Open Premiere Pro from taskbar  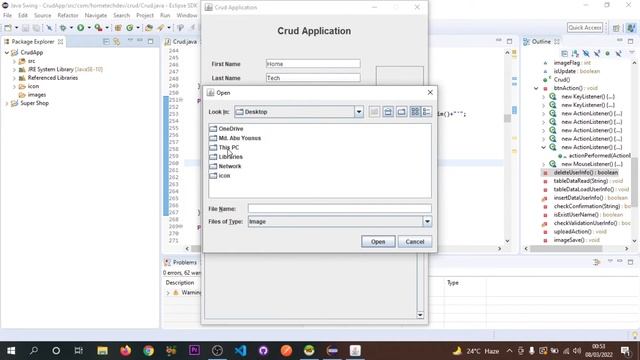(x=194, y=351)
